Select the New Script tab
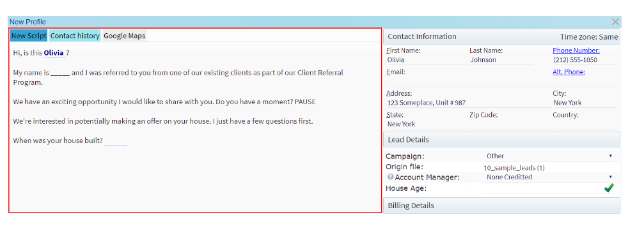The image size is (644, 240). (29, 36)
